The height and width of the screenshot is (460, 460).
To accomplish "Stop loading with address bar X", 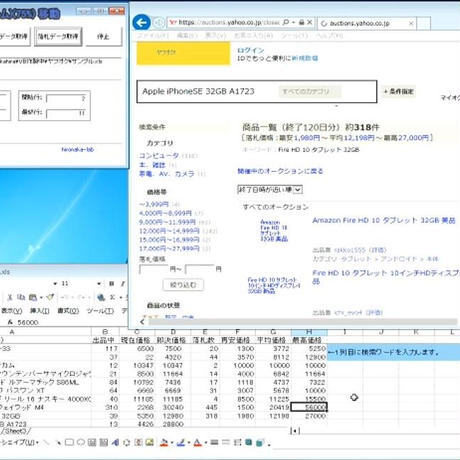I will (x=309, y=22).
